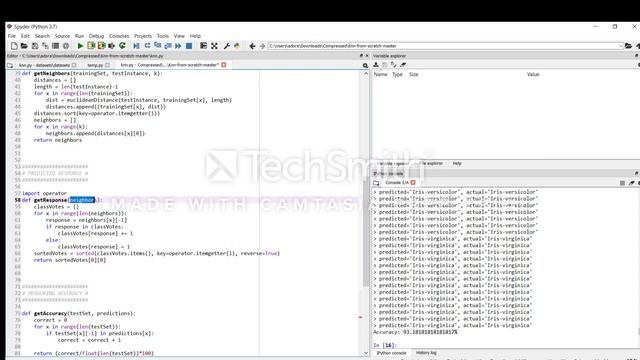
Task: Click the Run current cell icon
Action: tap(91, 46)
